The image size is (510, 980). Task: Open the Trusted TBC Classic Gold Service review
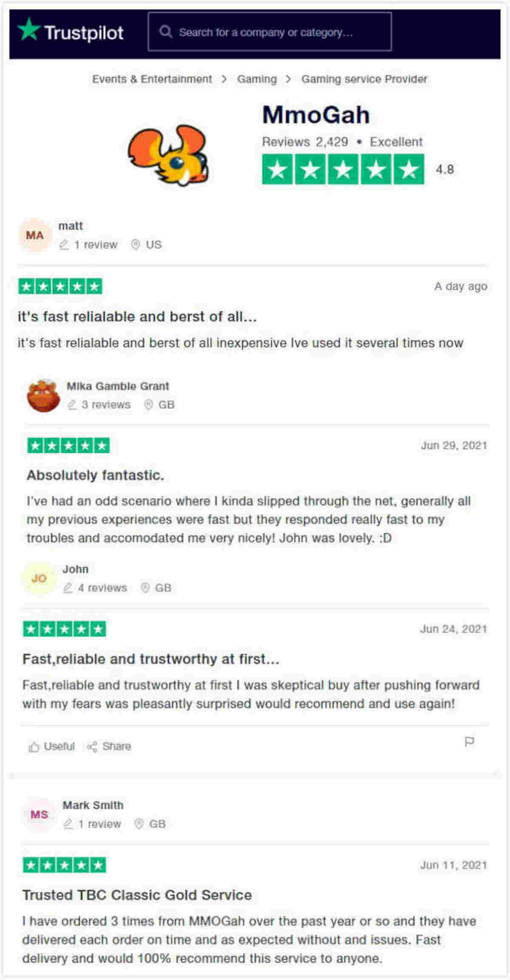(x=137, y=895)
